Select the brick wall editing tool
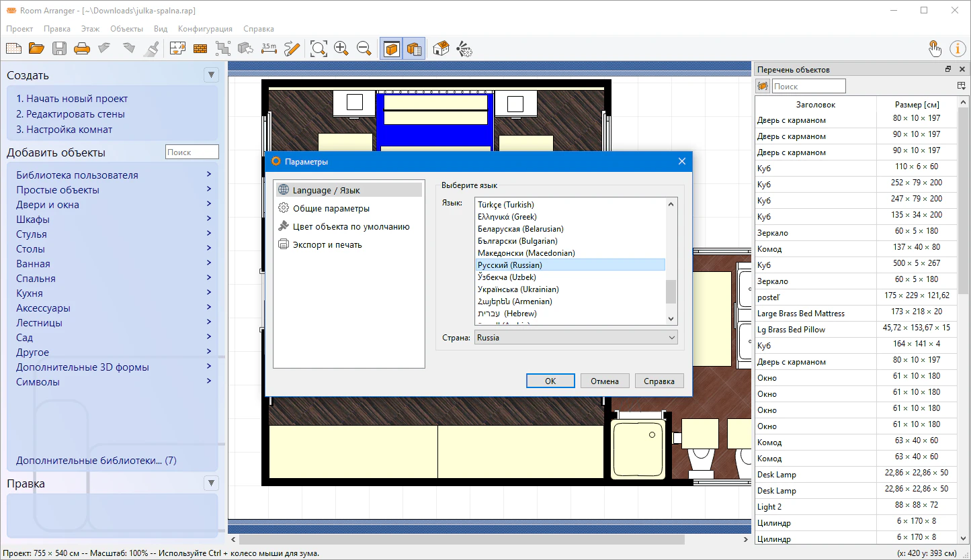The image size is (971, 560). (x=200, y=48)
